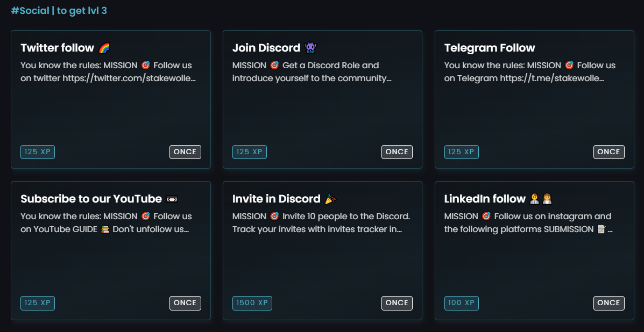
Task: Click the ONCE badge on Twitter follow
Action: coord(185,151)
